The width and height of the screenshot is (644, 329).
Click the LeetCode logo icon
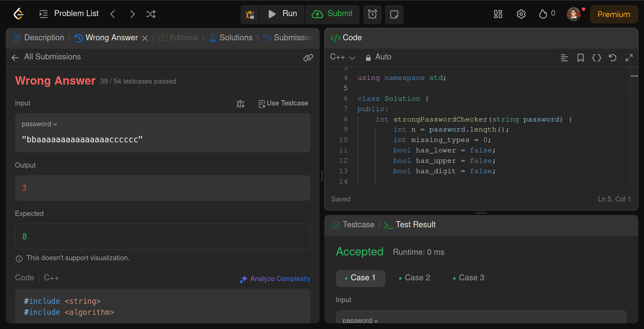point(18,14)
